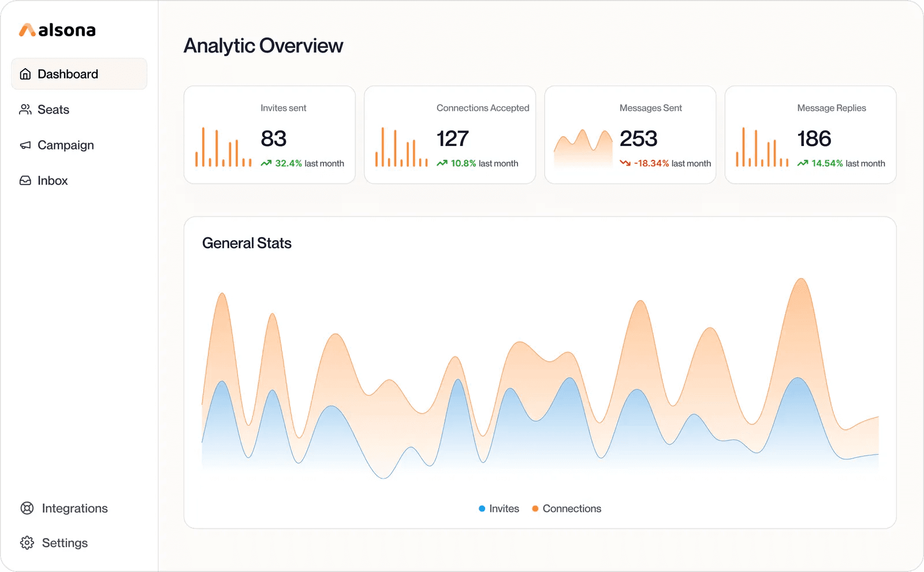Click the Messages Sent area sparkline
Image resolution: width=924 pixels, height=572 pixels.
(x=583, y=148)
